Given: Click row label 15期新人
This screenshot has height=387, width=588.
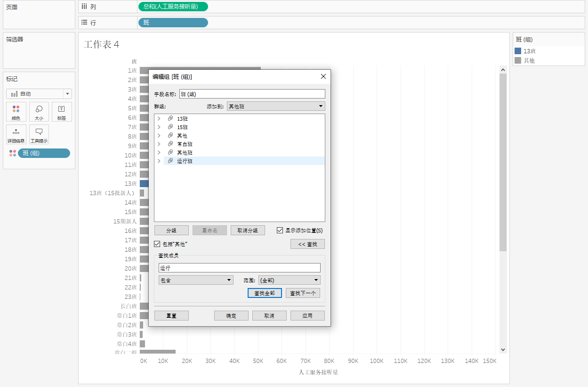Looking at the screenshot, I should click(125, 221).
